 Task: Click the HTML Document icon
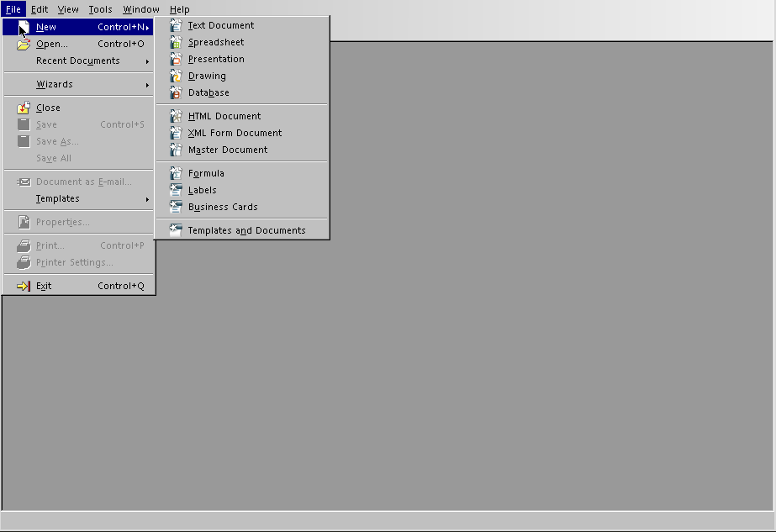[x=176, y=116]
